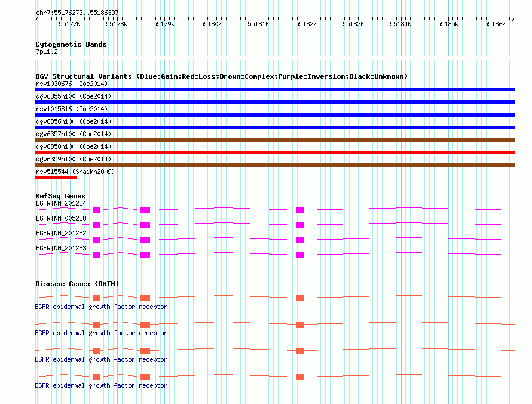Click the chr7:55176273..55186397 region label
This screenshot has height=404, width=532.
[77, 13]
